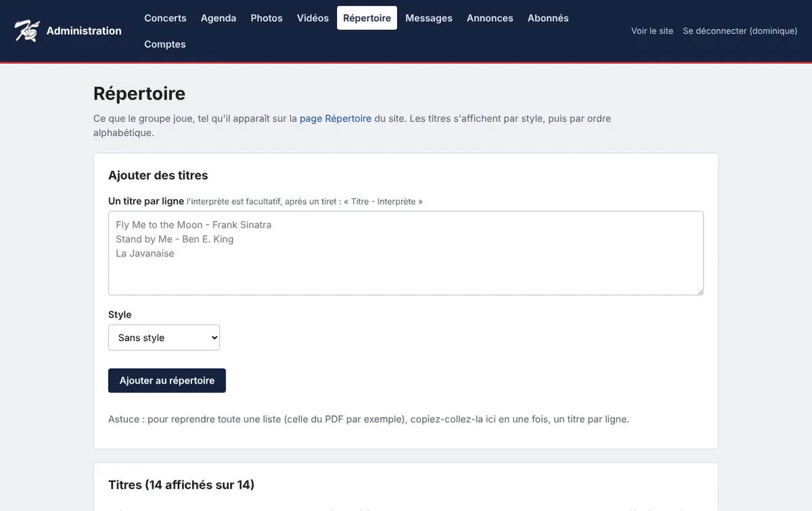The width and height of the screenshot is (812, 511).
Task: Open the Comptes section
Action: click(x=165, y=44)
